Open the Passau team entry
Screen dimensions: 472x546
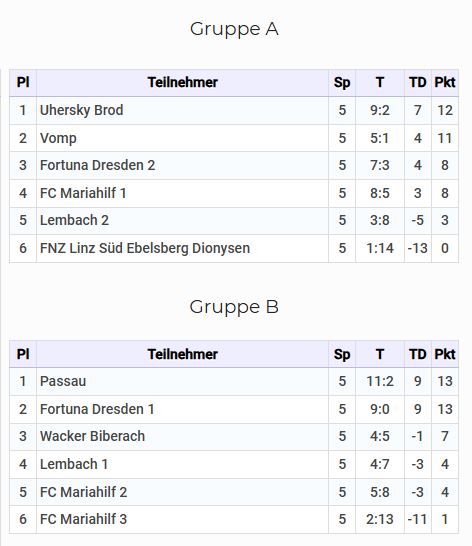coord(63,381)
